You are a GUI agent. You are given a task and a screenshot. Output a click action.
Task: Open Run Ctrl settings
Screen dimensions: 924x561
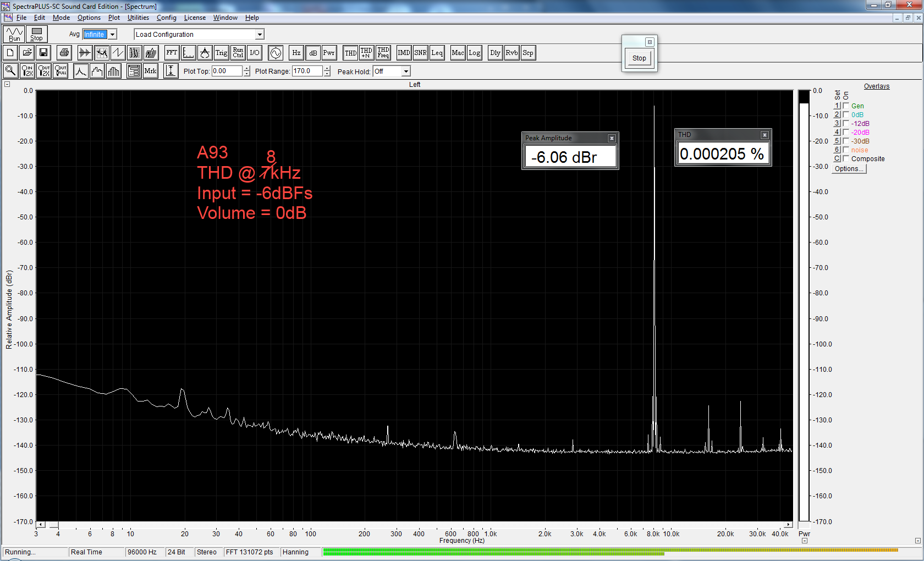click(238, 53)
